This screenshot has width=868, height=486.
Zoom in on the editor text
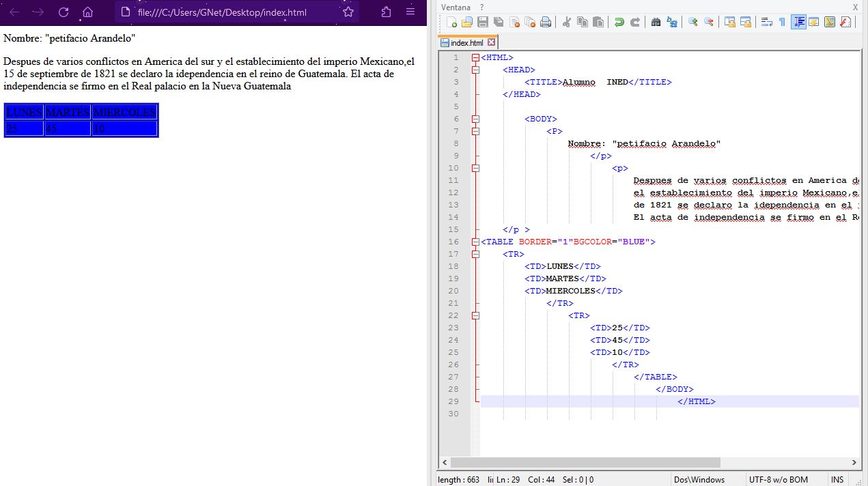tap(692, 23)
